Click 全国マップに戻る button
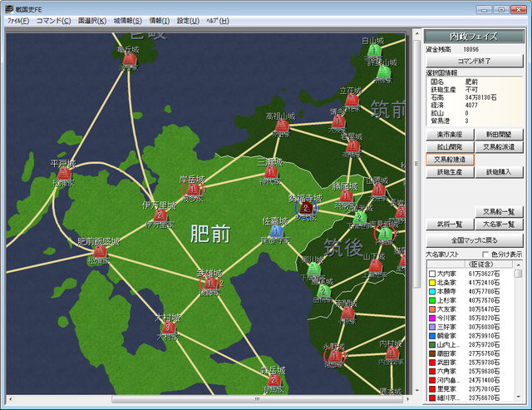Viewport: 532px width, 410px height. pyautogui.click(x=475, y=240)
